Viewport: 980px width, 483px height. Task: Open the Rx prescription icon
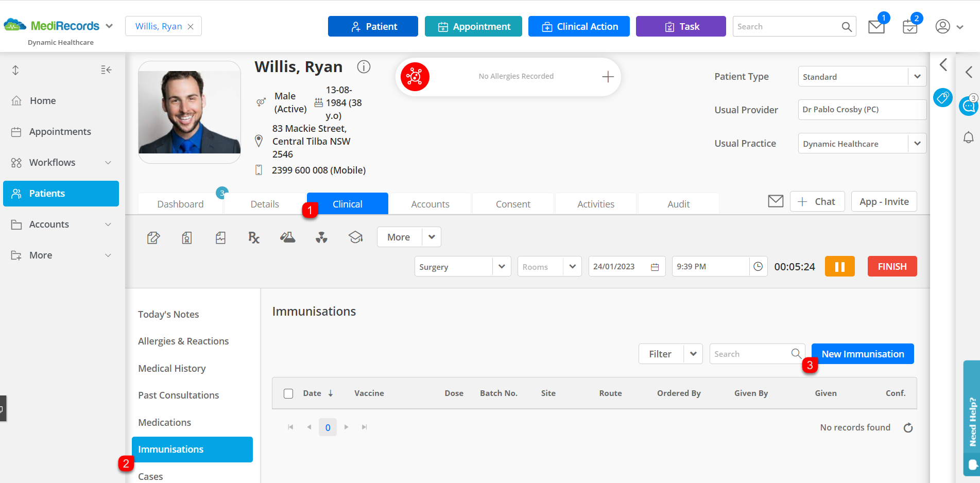254,237
